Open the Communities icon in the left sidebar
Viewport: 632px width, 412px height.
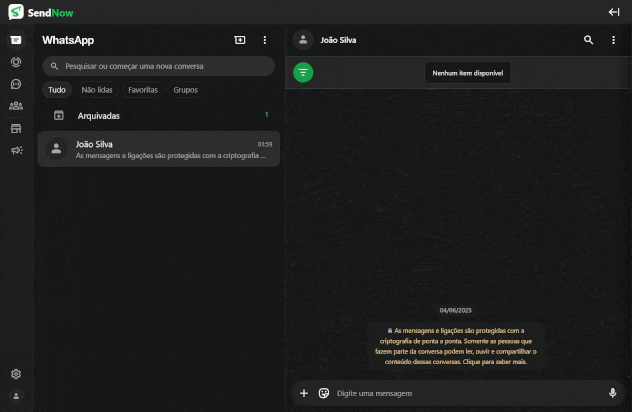[x=16, y=106]
